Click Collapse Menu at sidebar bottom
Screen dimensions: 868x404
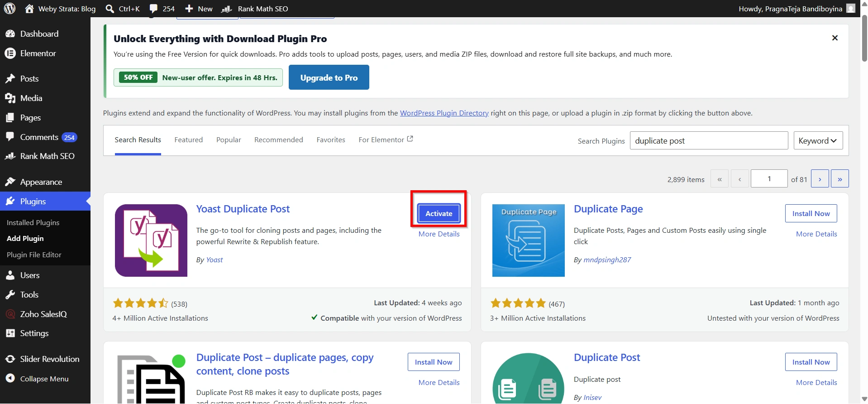click(x=45, y=379)
